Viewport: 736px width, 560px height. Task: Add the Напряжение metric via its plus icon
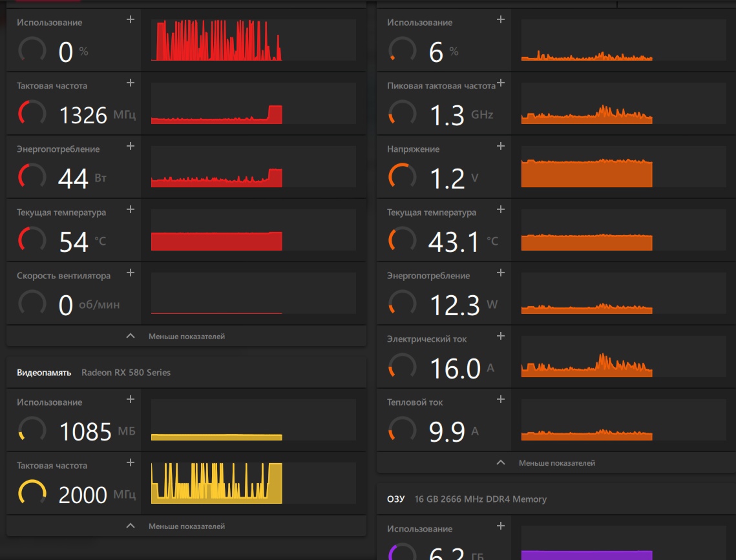500,147
